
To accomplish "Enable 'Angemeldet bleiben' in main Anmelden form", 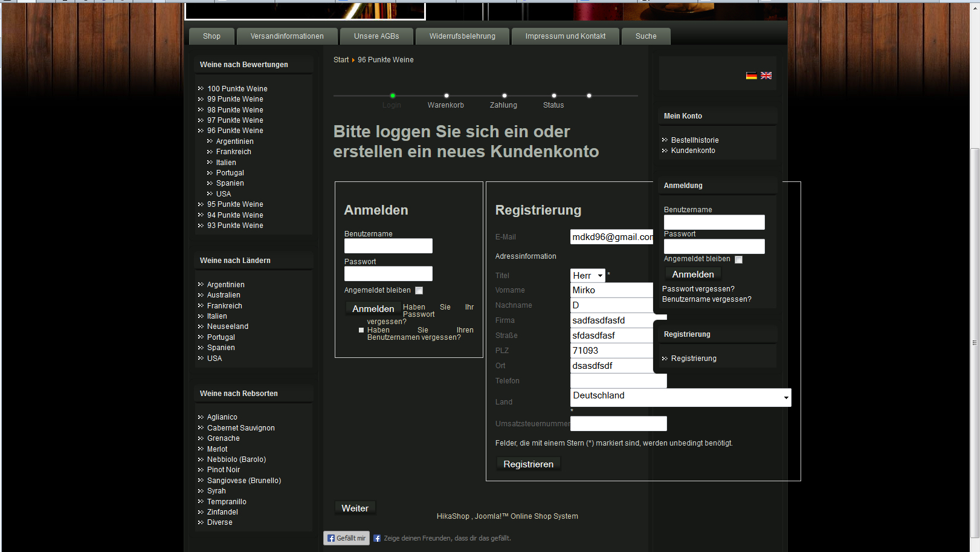I will [x=419, y=291].
